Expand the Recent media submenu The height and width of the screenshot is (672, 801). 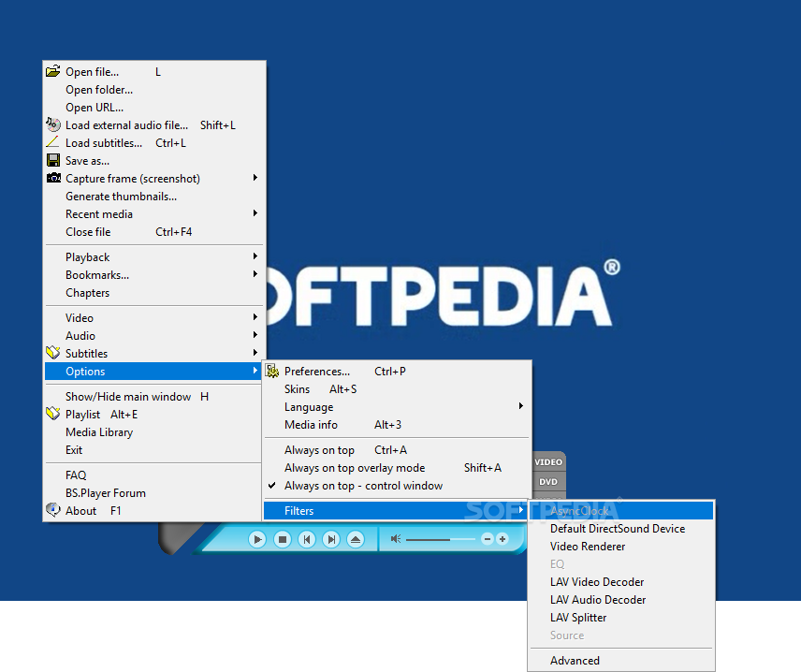coord(154,214)
